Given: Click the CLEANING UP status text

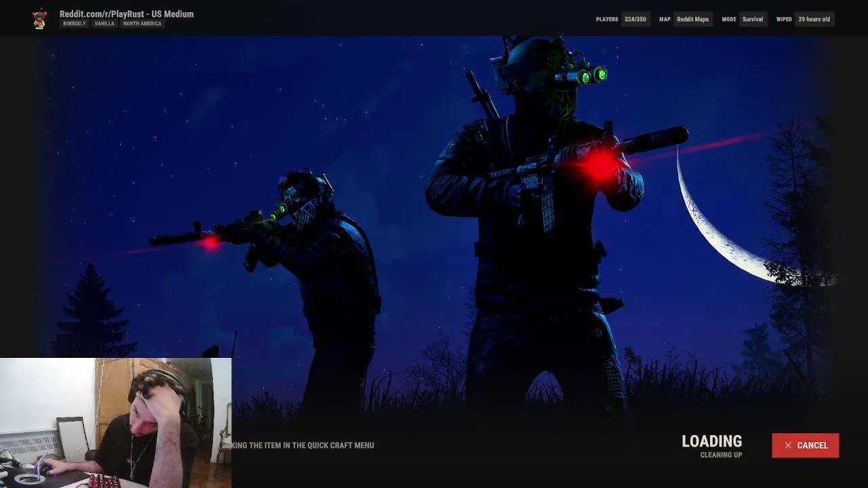Looking at the screenshot, I should [721, 455].
